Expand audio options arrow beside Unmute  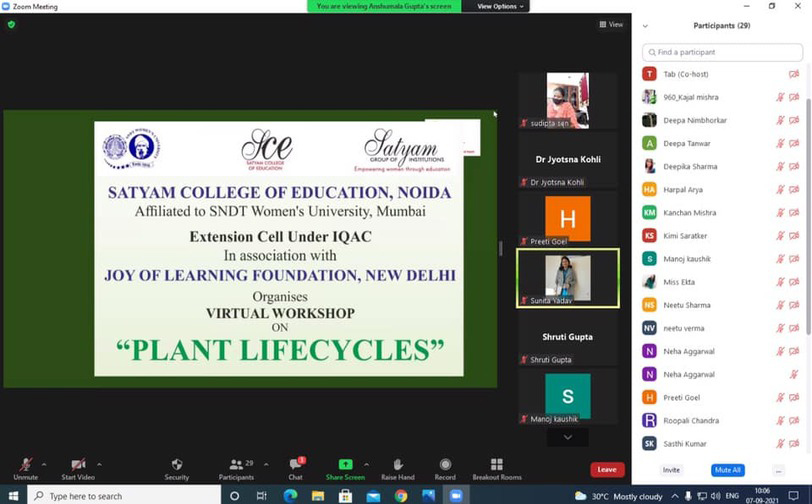coord(44,464)
